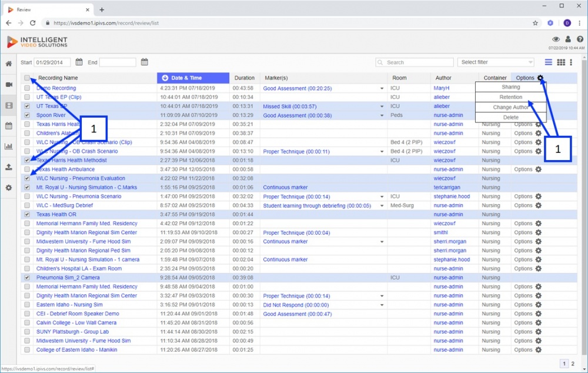Sort by the Duration column header

(245, 78)
